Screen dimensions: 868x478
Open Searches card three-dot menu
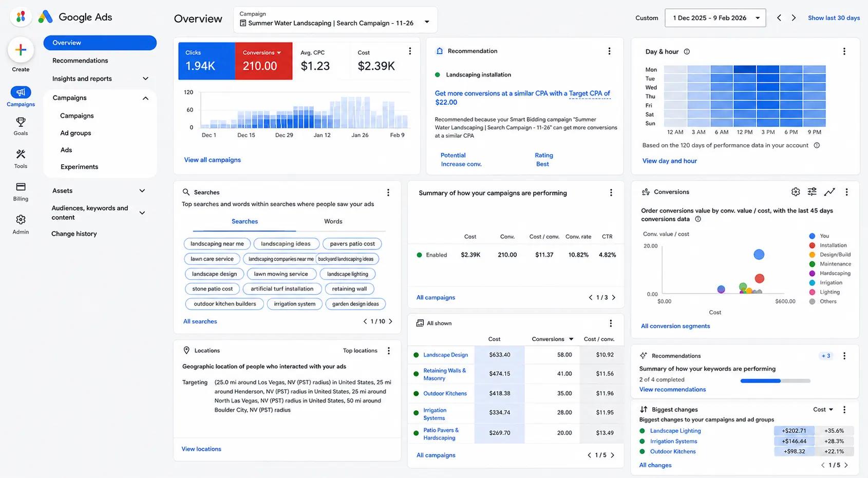pos(388,193)
